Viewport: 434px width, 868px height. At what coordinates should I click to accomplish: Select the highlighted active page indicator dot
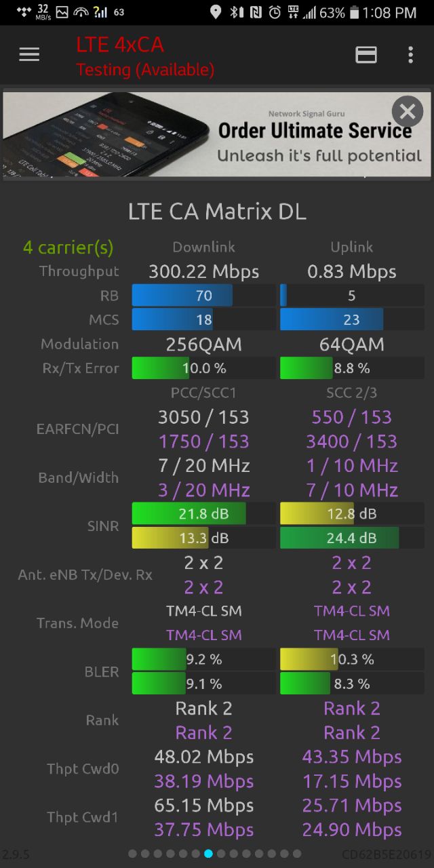point(208,854)
